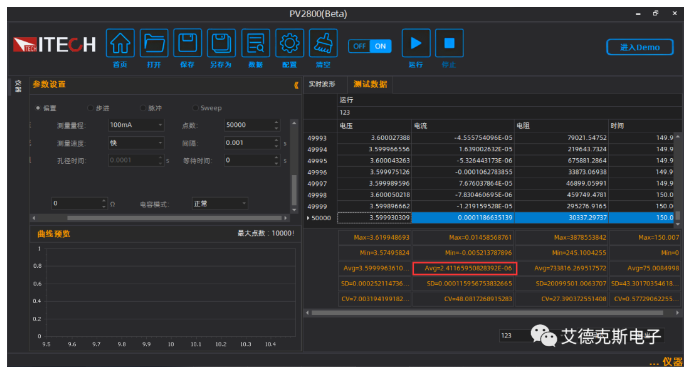
Task: Click the current Avg=2.41165950828392E-06 statistic
Action: pyautogui.click(x=464, y=268)
